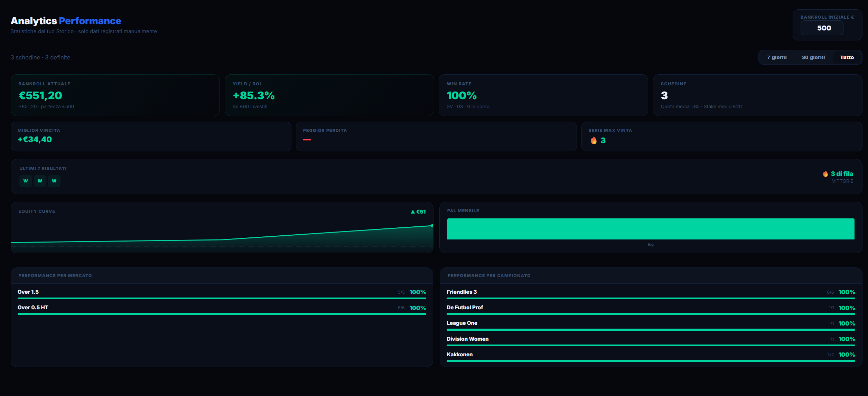Click the green triangle icon on Equity Curve
The image size is (868, 396).
coord(413,212)
